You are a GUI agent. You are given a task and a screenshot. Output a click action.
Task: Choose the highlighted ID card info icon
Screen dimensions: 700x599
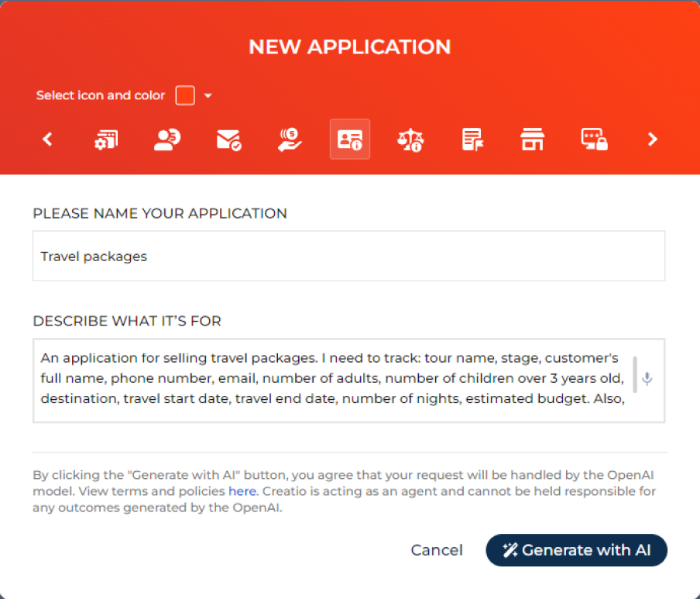click(350, 139)
